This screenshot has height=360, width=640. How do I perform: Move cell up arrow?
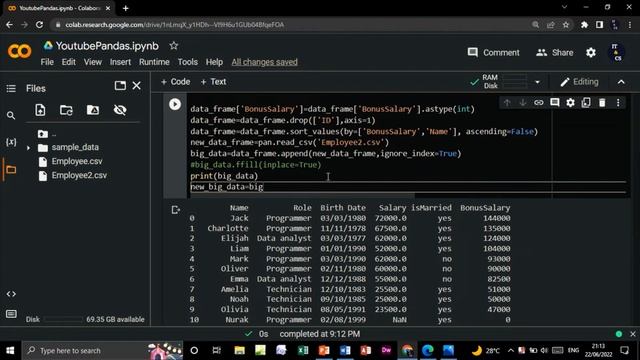click(x=507, y=103)
